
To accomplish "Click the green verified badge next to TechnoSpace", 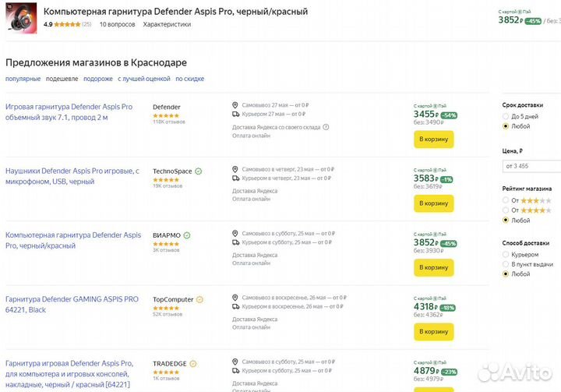I will coord(198,171).
